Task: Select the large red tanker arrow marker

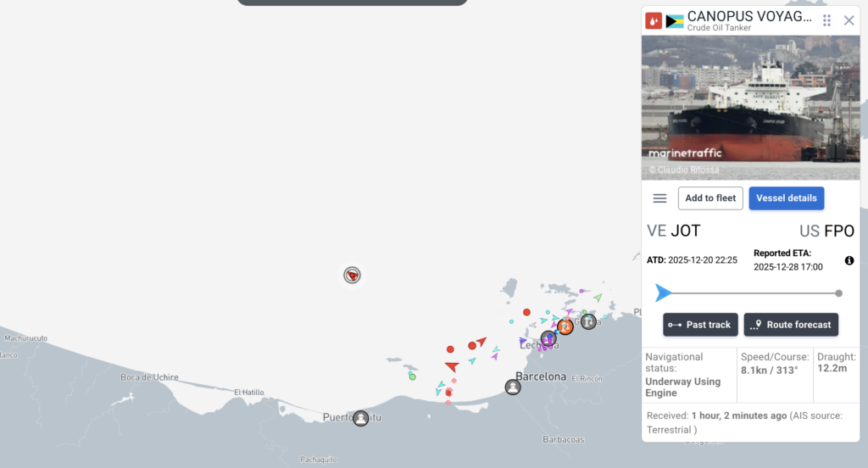Action: pyautogui.click(x=452, y=366)
